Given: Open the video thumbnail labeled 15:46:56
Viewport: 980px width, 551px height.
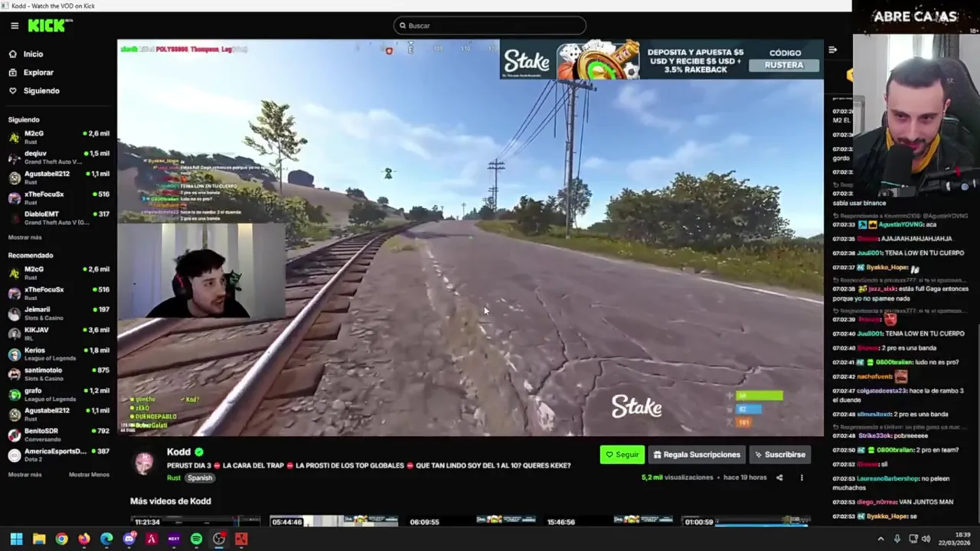Looking at the screenshot, I should click(609, 521).
